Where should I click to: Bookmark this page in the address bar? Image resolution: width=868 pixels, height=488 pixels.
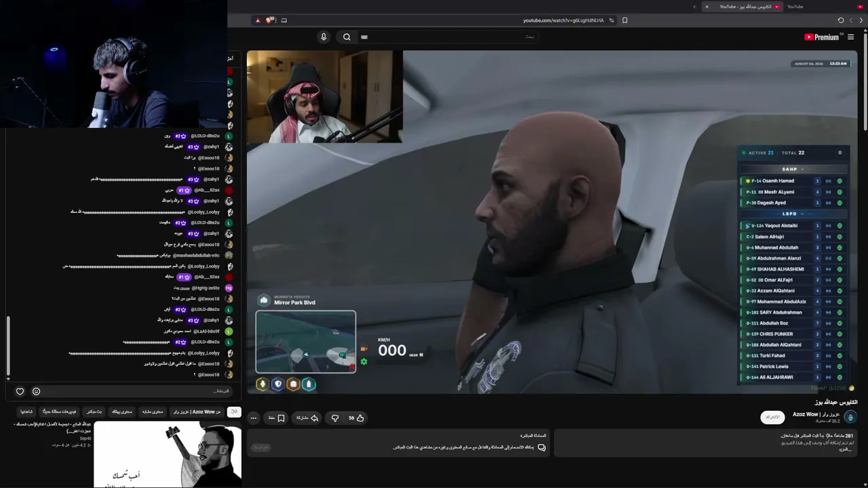[625, 20]
